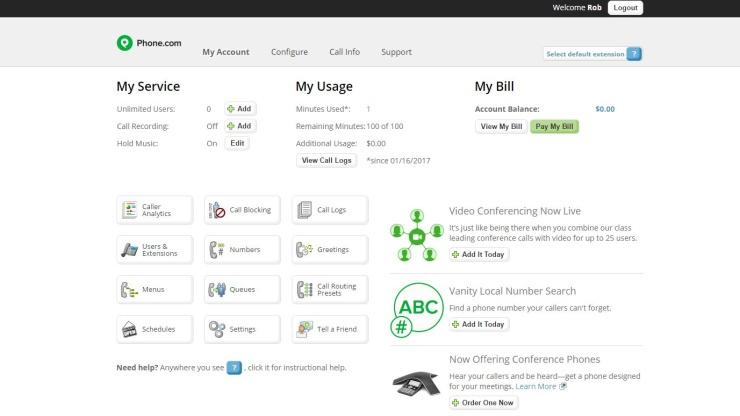Click the My Bill heading
Image resolution: width=740 pixels, height=416 pixels.
click(494, 86)
